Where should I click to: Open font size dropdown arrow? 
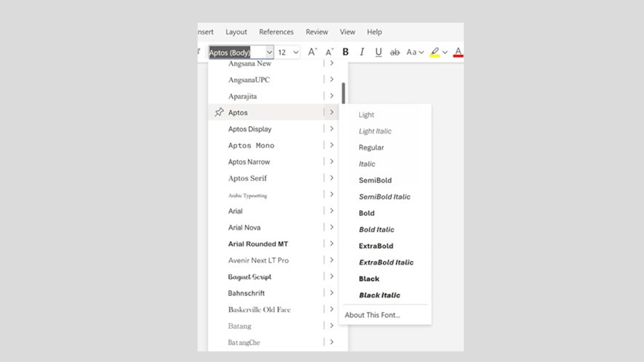point(296,53)
